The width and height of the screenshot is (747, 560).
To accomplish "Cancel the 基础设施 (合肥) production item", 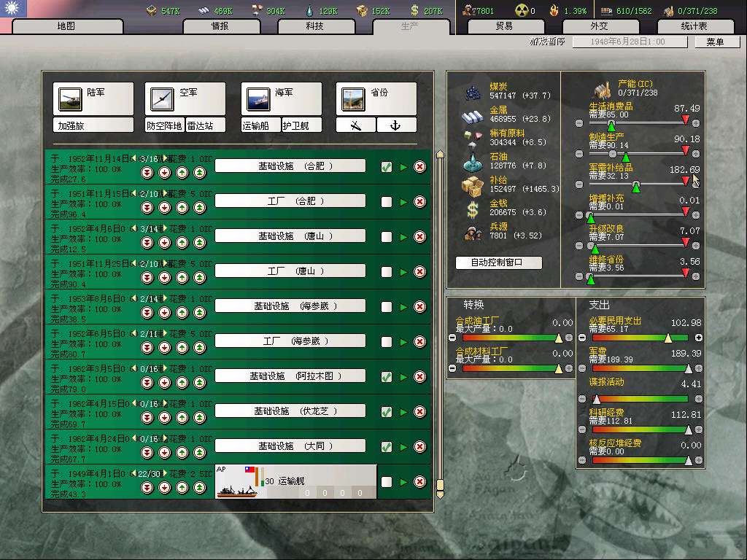I will pyautogui.click(x=419, y=167).
